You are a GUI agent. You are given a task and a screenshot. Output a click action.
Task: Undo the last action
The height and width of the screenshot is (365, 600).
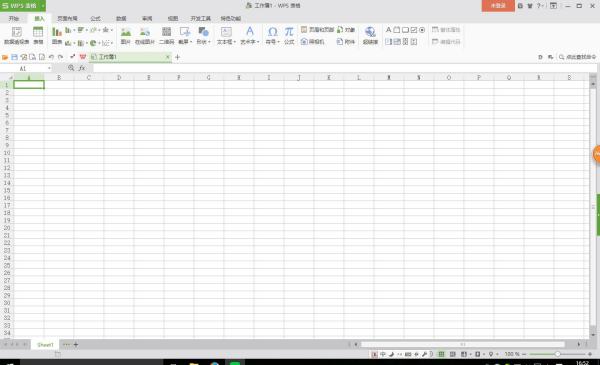[x=51, y=57]
